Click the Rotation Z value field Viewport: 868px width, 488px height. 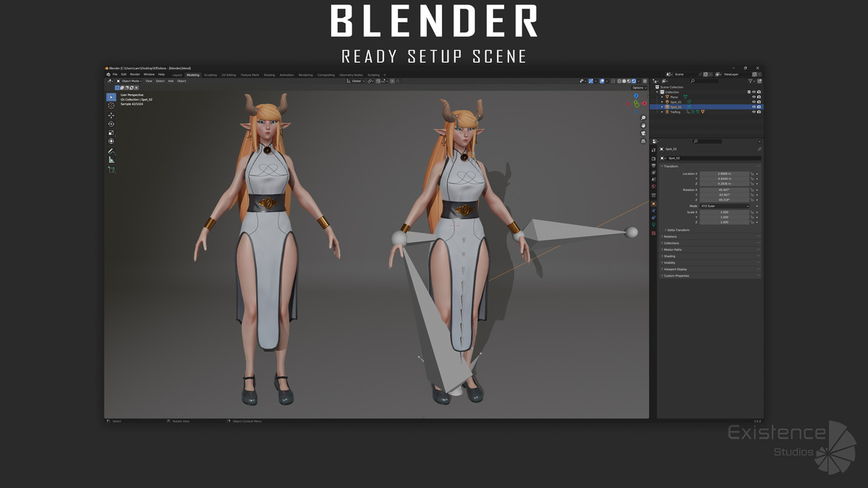724,200
